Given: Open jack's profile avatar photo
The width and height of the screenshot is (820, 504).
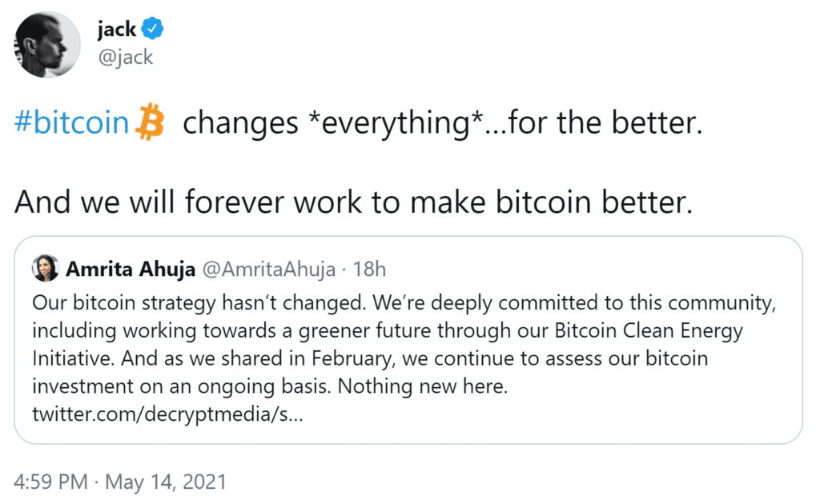Looking at the screenshot, I should [46, 44].
